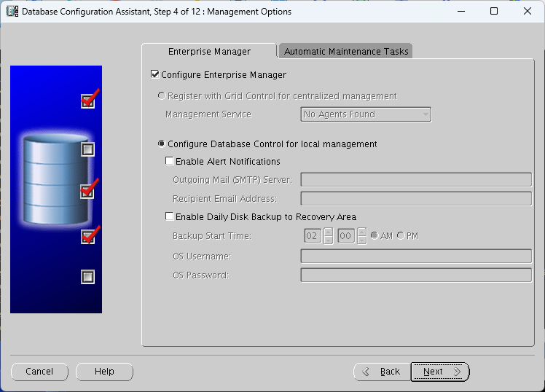Image resolution: width=545 pixels, height=392 pixels.
Task: Minimize the Database Configuration Assistant window
Action: 461,11
